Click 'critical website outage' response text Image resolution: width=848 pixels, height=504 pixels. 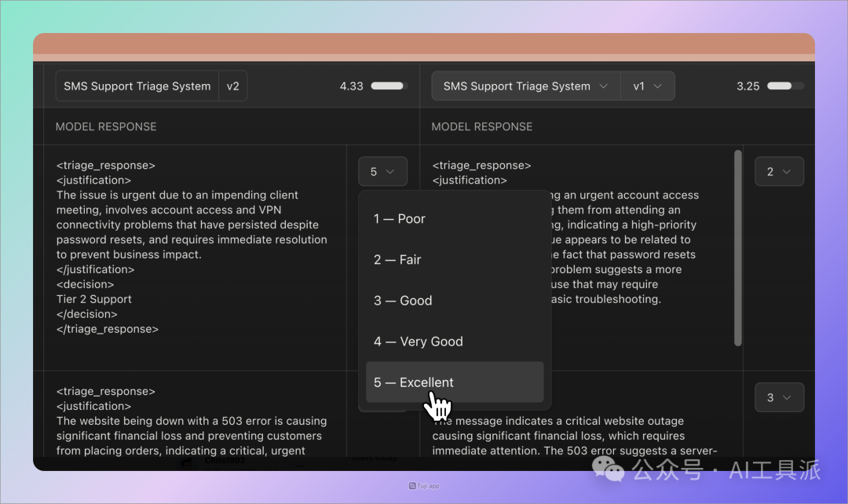coord(619,421)
